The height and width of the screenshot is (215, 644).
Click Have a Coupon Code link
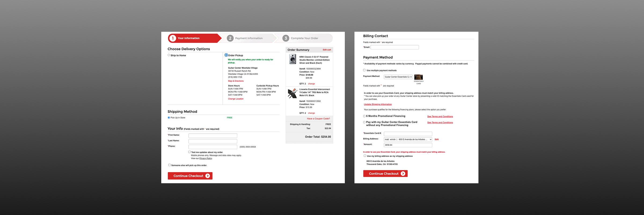pyautogui.click(x=318, y=119)
